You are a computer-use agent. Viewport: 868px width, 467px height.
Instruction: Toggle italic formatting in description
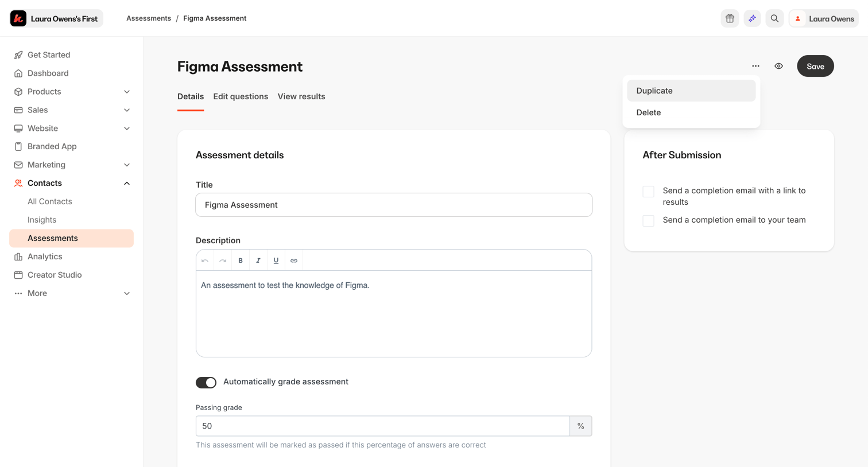coord(258,260)
